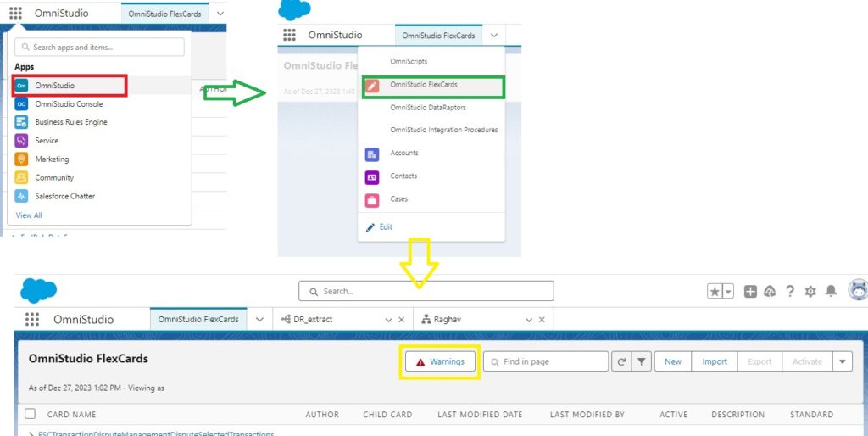
Task: Click Edit at bottom of navigation menu
Action: pyautogui.click(x=379, y=227)
